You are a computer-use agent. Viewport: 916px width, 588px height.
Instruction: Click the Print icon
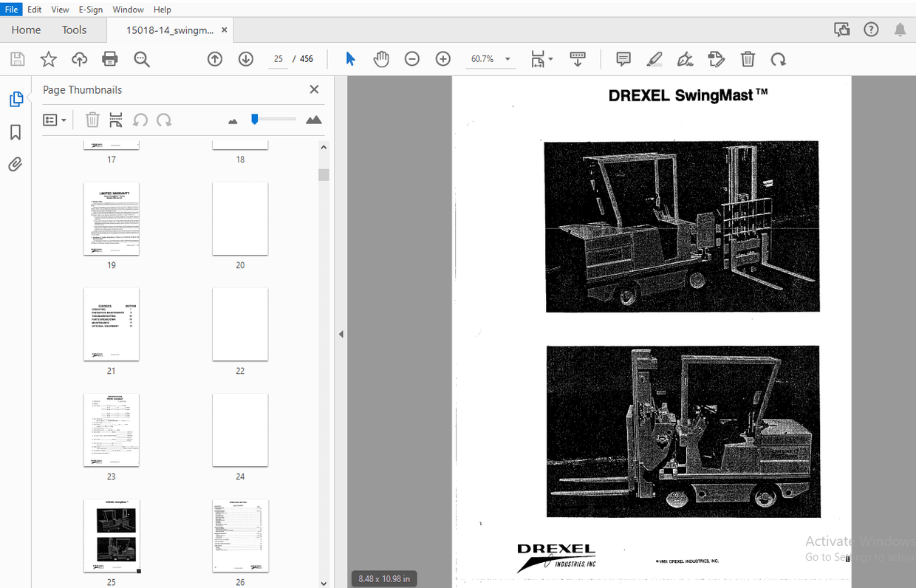pos(109,59)
